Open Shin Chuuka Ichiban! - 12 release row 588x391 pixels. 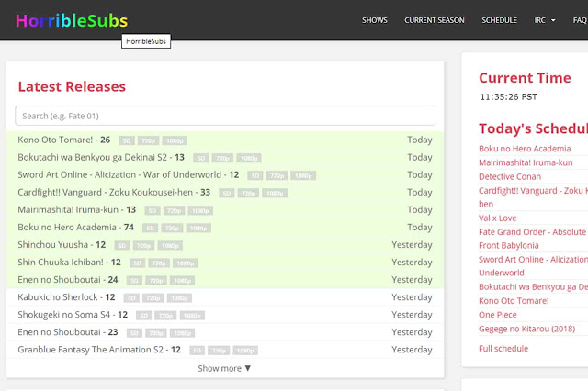(225, 263)
